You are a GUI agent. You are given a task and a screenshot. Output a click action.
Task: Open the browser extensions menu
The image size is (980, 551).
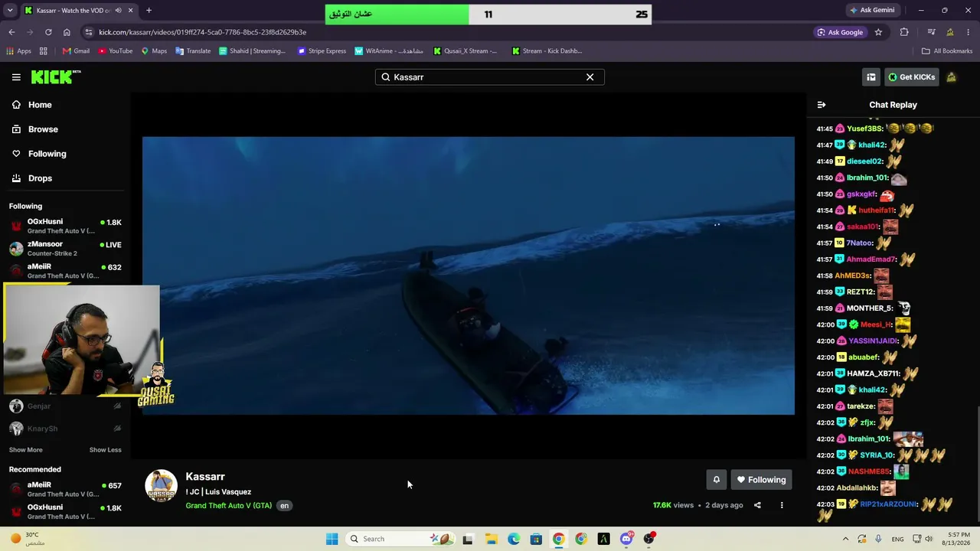click(x=904, y=32)
